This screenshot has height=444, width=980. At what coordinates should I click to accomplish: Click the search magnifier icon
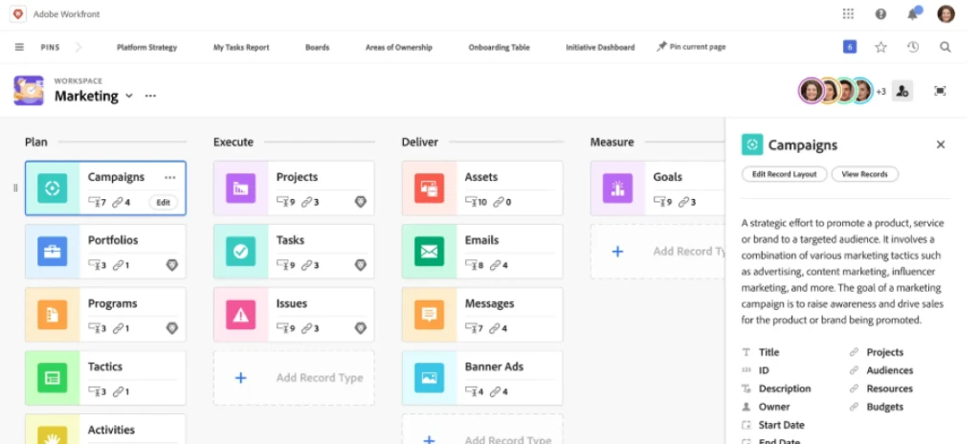(x=946, y=47)
